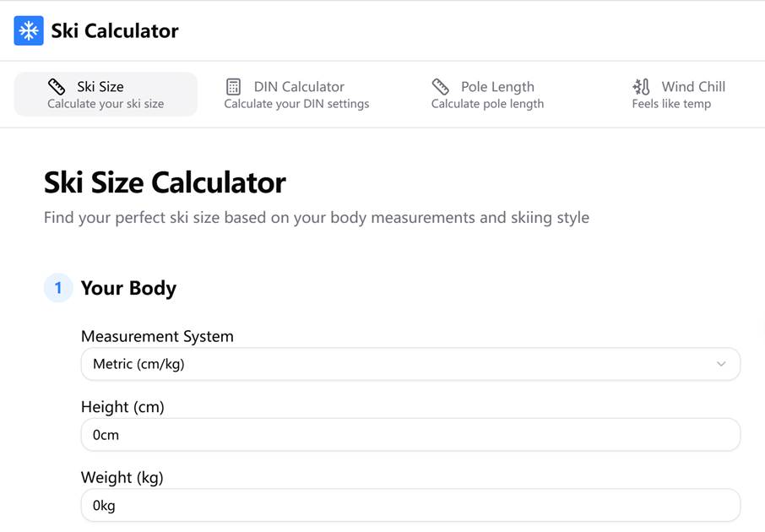Select the Metric (cm/kg) option text
The width and height of the screenshot is (765, 532).
(x=138, y=364)
